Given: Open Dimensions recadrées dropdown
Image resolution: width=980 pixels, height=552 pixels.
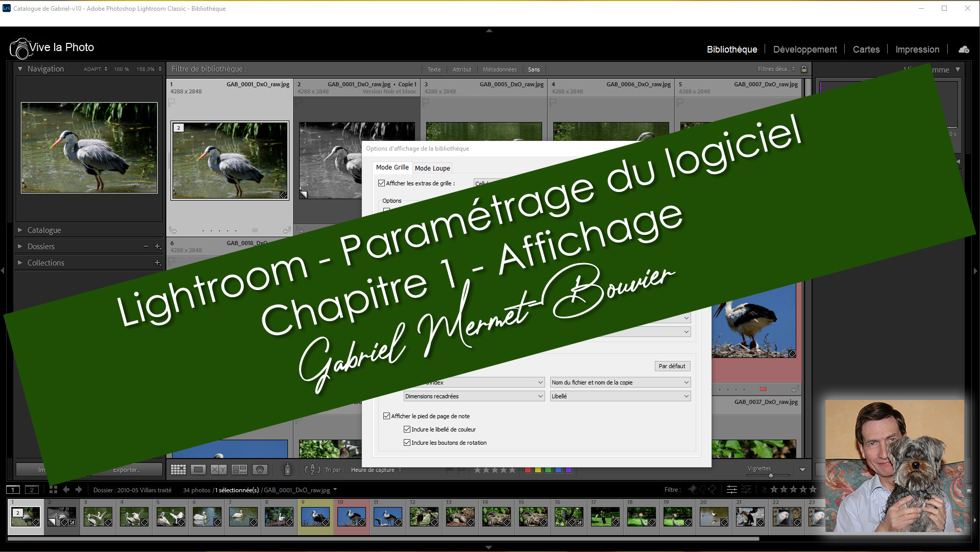Looking at the screenshot, I should coord(474,396).
